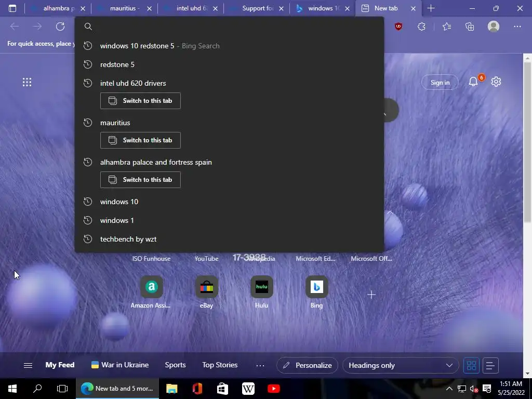The height and width of the screenshot is (399, 532).
Task: Open Sports feed tab
Action: coord(176,365)
